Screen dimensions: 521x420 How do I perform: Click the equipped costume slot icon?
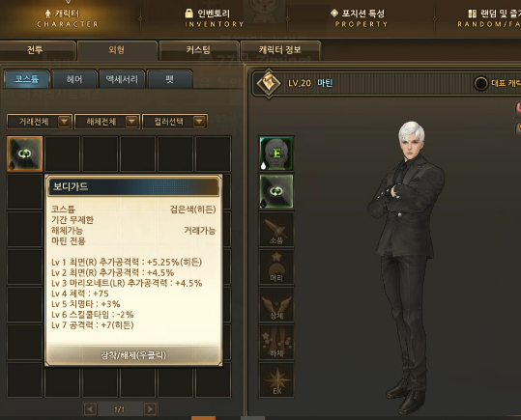276,191
